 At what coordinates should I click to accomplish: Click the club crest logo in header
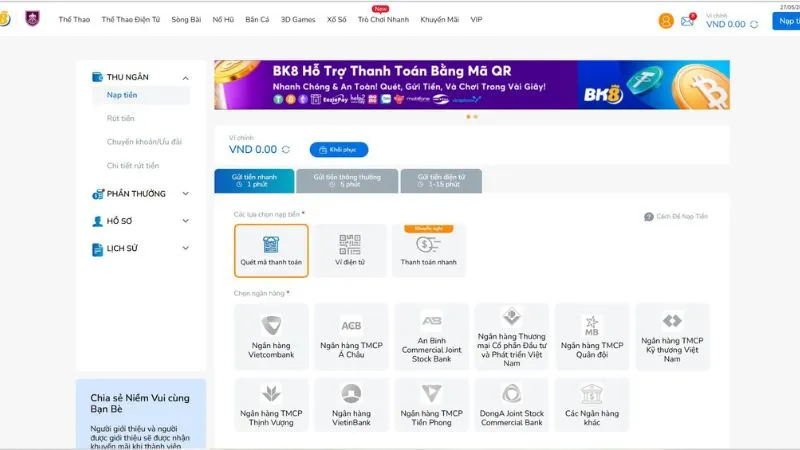click(x=32, y=19)
